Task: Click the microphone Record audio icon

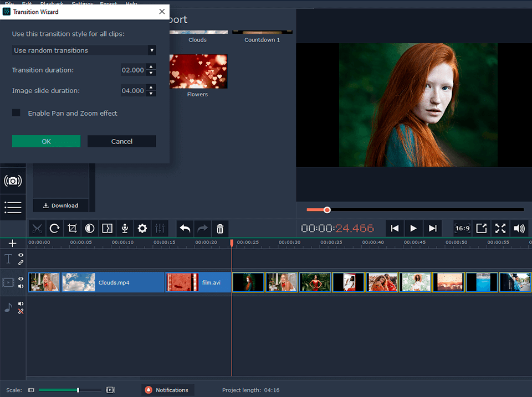Action: (x=125, y=228)
